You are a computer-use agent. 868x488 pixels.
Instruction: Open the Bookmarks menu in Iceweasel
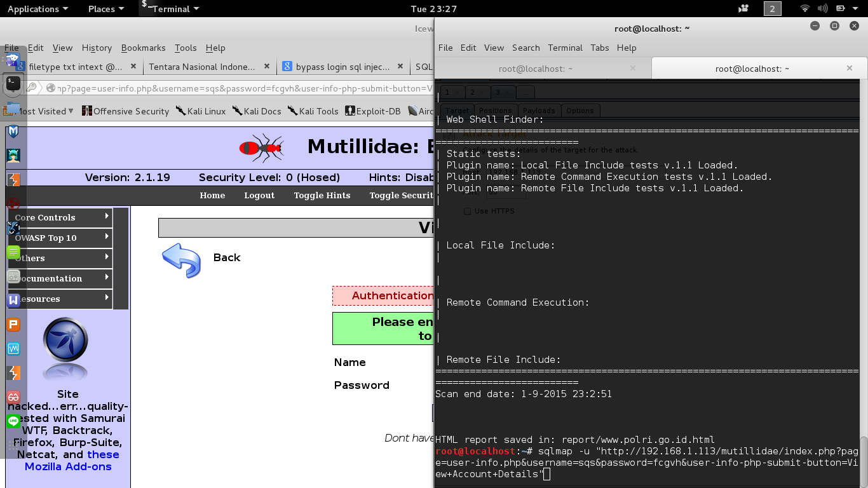tap(143, 48)
